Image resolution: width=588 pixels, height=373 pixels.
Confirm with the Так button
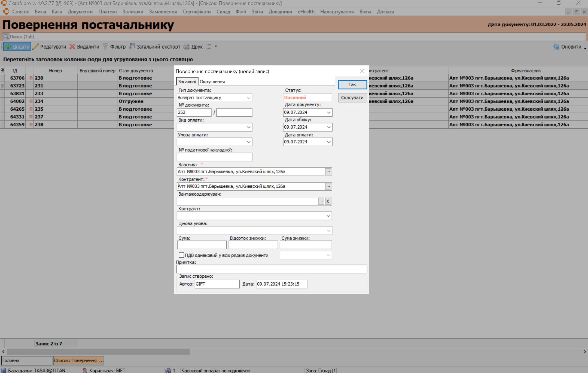[352, 84]
